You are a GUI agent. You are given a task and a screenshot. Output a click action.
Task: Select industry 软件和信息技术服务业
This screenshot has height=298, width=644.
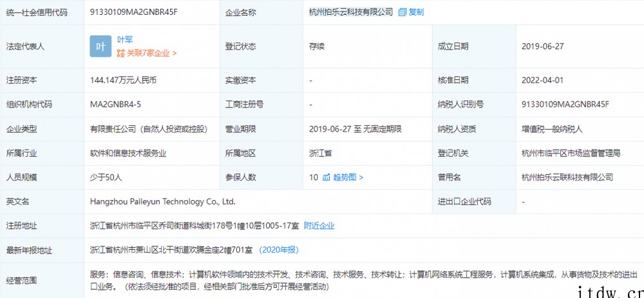coord(128,153)
